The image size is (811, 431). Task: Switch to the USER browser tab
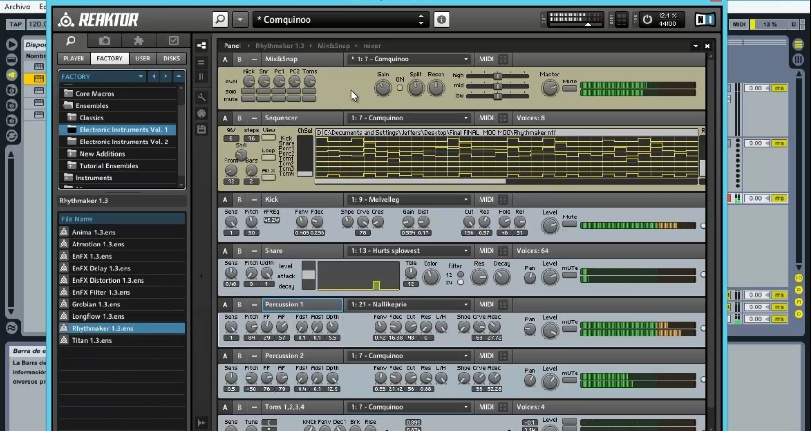pyautogui.click(x=143, y=58)
